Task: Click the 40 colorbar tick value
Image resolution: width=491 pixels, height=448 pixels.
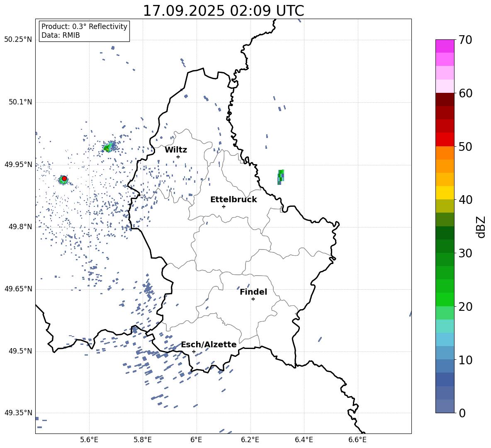Action: coord(465,200)
